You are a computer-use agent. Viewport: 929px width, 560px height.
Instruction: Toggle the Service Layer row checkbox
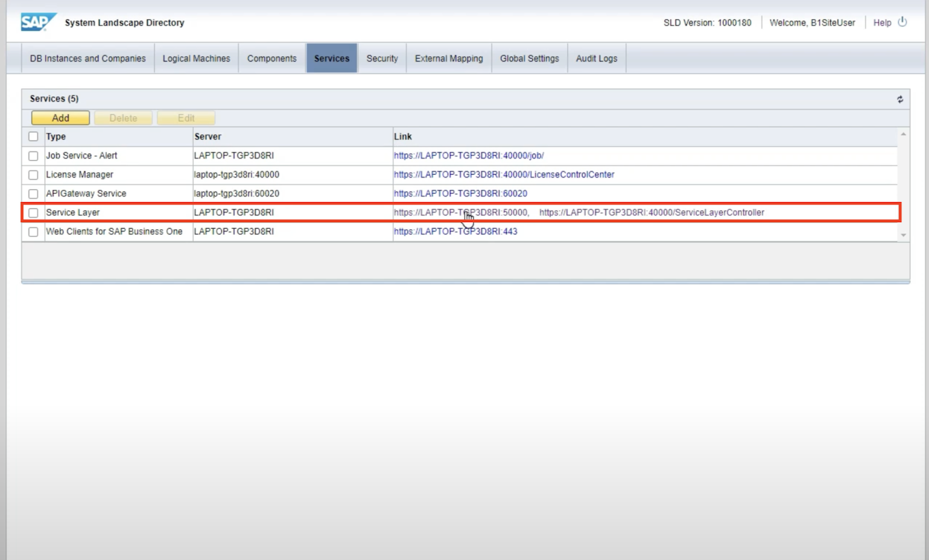(33, 212)
